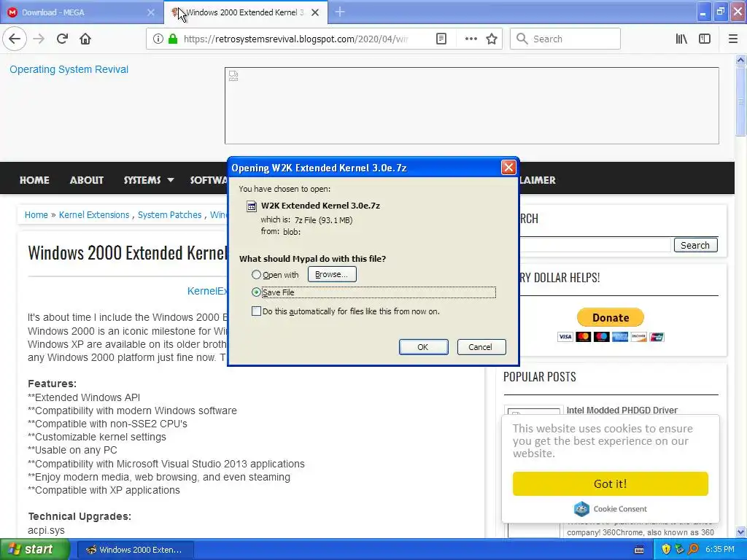747x560 pixels.
Task: Open a new tab with the plus icon
Action: tap(340, 12)
